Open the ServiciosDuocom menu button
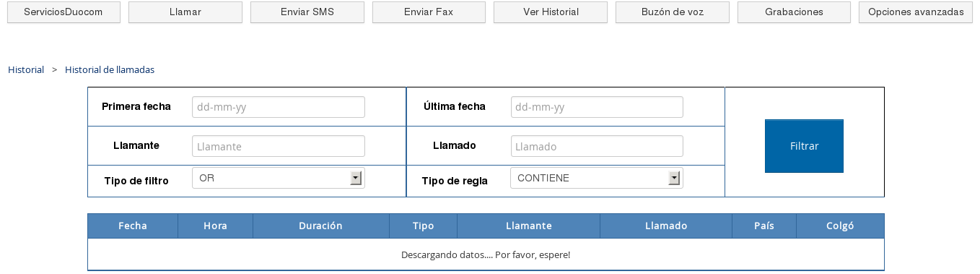The height and width of the screenshot is (274, 980). pyautogui.click(x=64, y=12)
